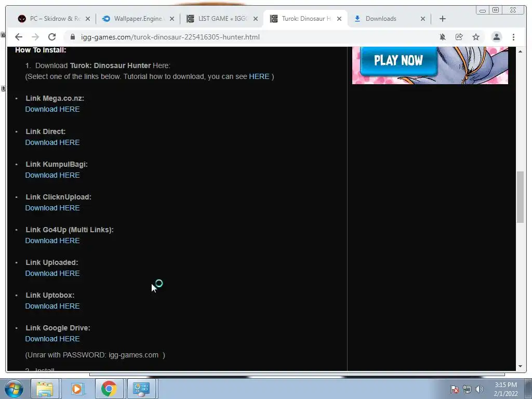Download HERE under Link Mega.co.nz
Screen dimensions: 532x399
pos(52,109)
